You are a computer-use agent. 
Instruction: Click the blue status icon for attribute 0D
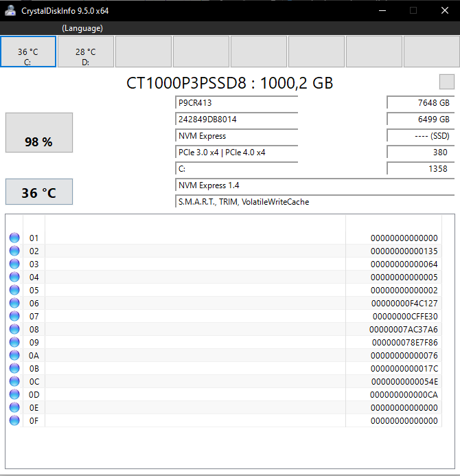pos(14,394)
